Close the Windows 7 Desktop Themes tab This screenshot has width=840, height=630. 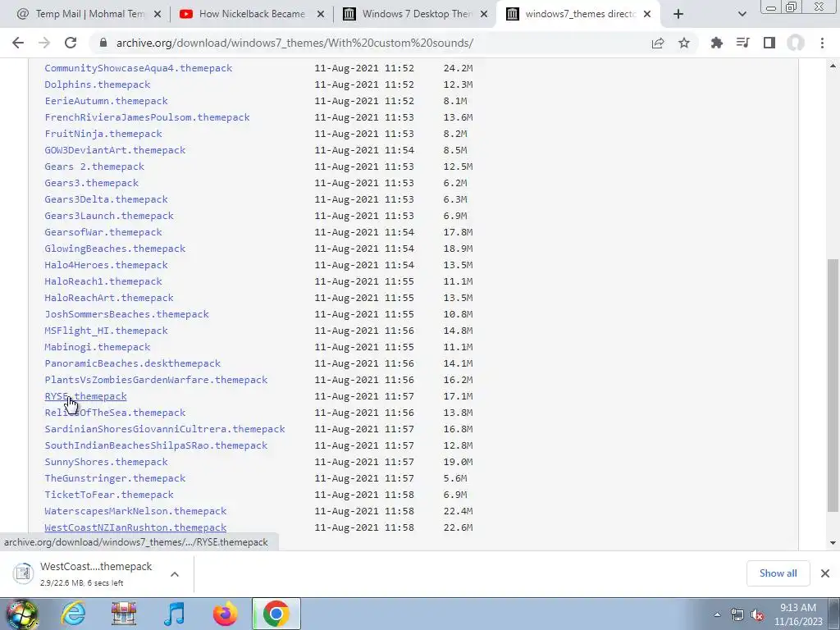click(484, 15)
